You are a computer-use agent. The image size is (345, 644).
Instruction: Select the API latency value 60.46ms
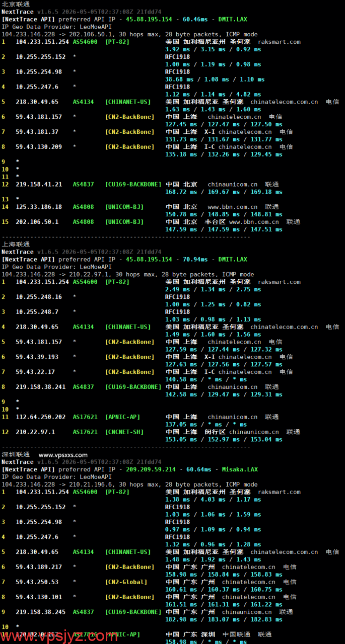[x=195, y=19]
